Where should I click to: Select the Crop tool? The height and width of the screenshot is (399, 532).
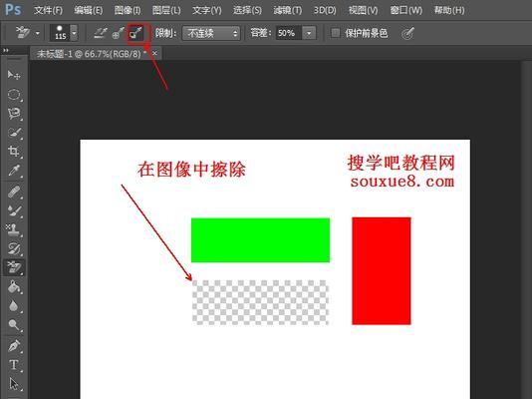(x=14, y=151)
